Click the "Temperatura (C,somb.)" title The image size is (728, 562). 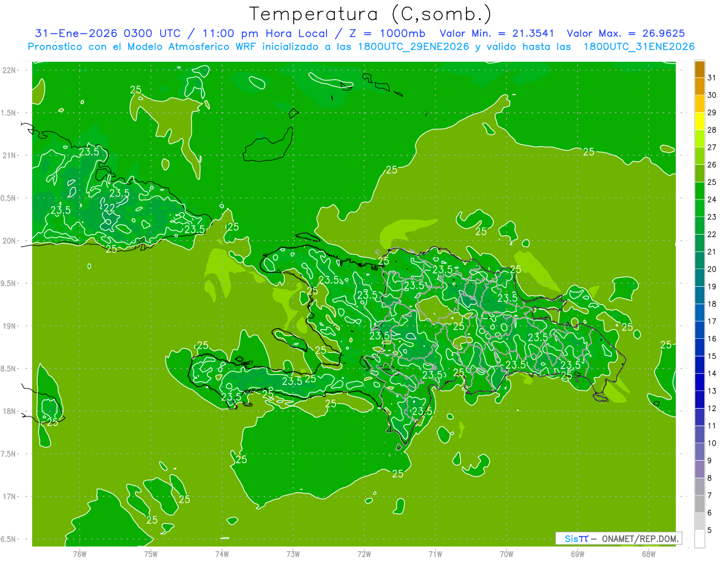[370, 14]
